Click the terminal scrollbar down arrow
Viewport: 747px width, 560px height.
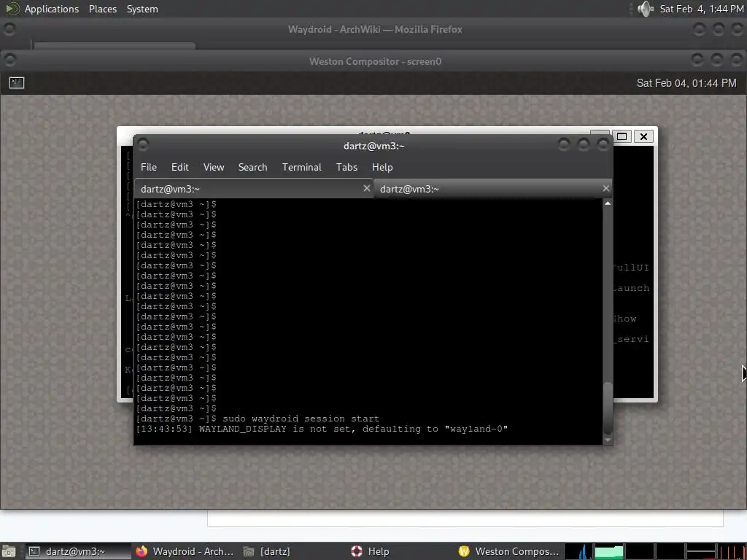click(608, 440)
